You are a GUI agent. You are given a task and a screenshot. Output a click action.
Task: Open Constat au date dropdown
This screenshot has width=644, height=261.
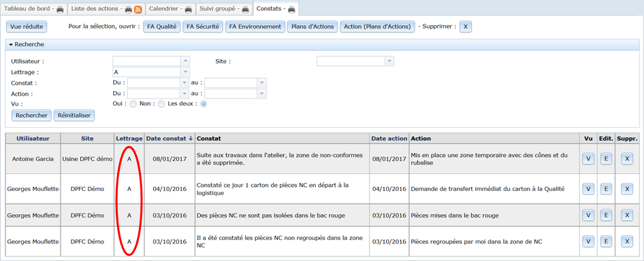(x=262, y=83)
